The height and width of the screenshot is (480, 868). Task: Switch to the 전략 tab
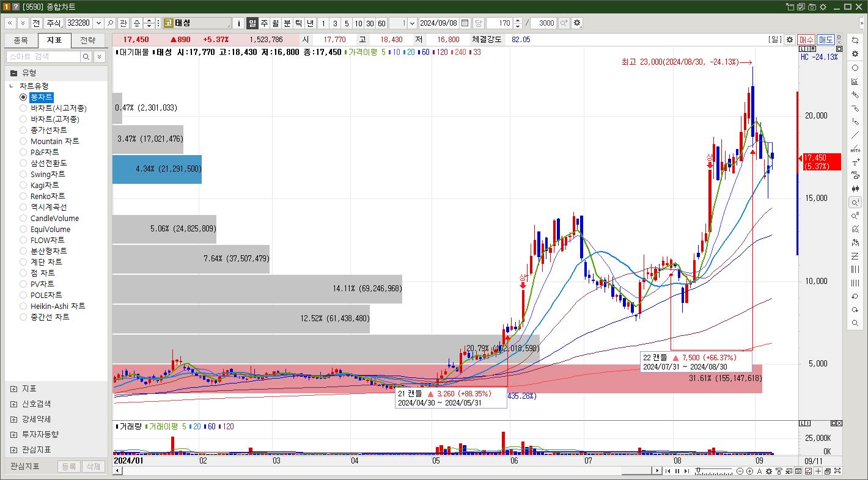87,40
